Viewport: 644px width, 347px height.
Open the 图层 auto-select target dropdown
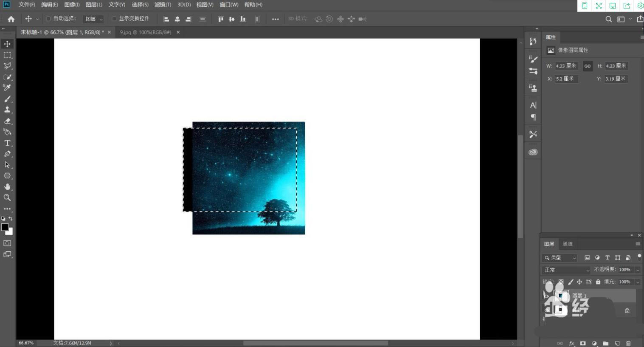click(93, 19)
